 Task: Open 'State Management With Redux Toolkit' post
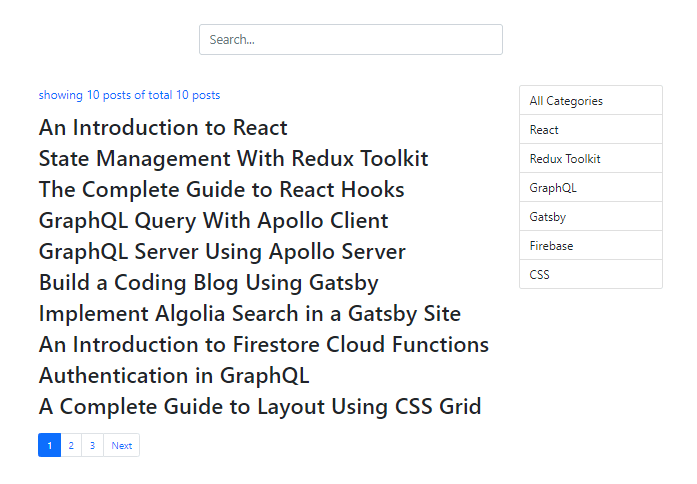[233, 159]
